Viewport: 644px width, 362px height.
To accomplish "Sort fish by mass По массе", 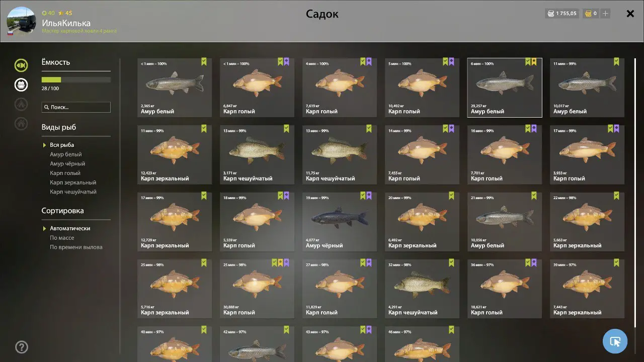I will [x=62, y=238].
